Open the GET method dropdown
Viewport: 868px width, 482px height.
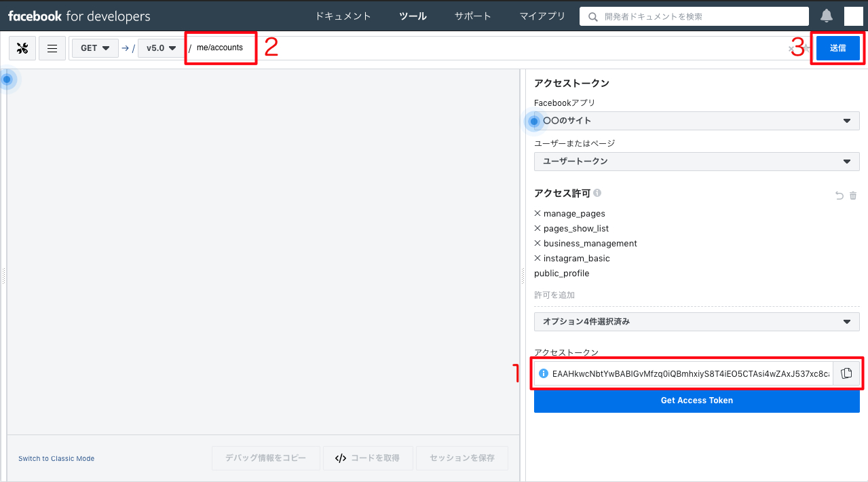click(x=94, y=48)
